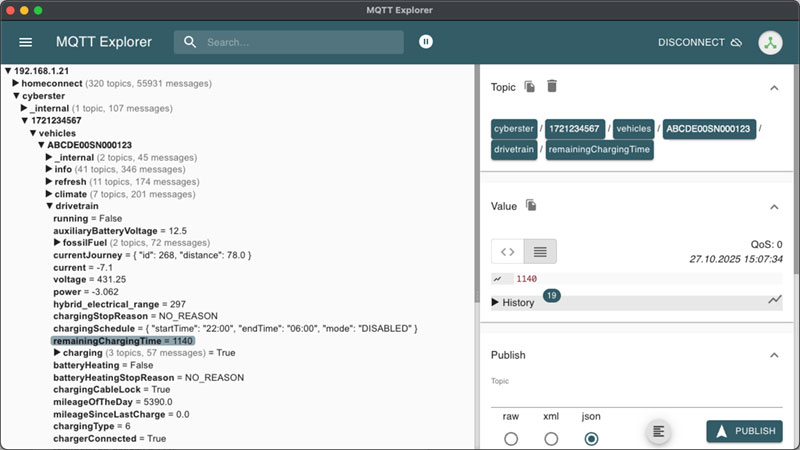
Task: Open the format payload editor icon
Action: (657, 431)
